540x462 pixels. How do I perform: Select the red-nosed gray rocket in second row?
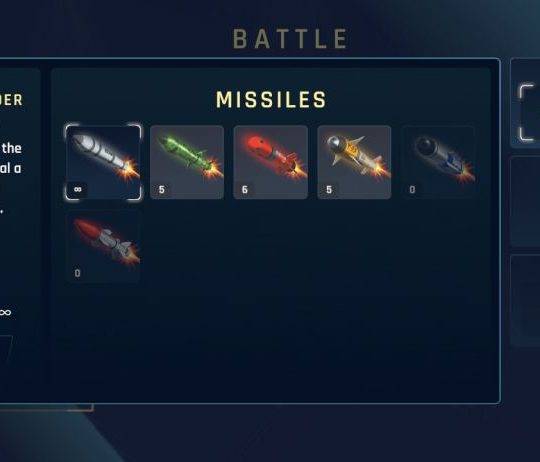click(103, 246)
